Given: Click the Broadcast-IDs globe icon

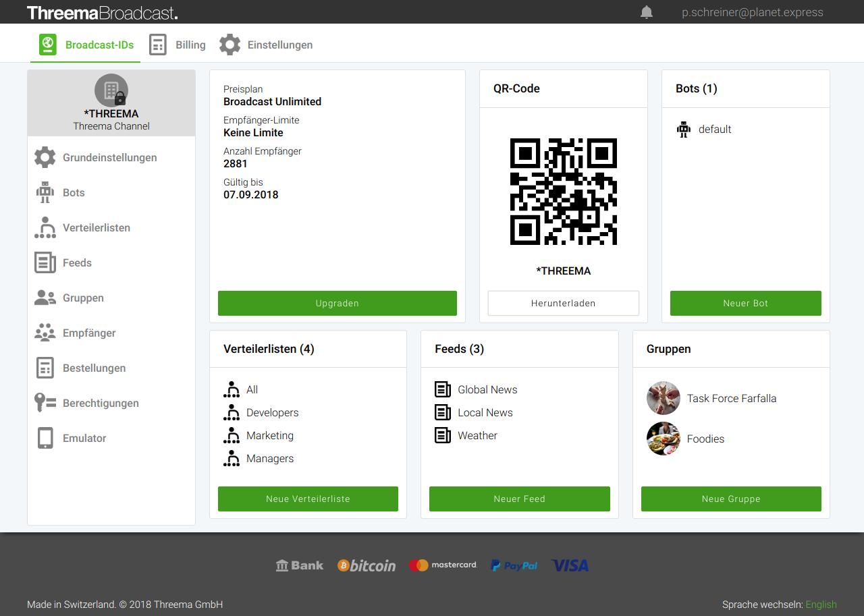Looking at the screenshot, I should coord(47,45).
